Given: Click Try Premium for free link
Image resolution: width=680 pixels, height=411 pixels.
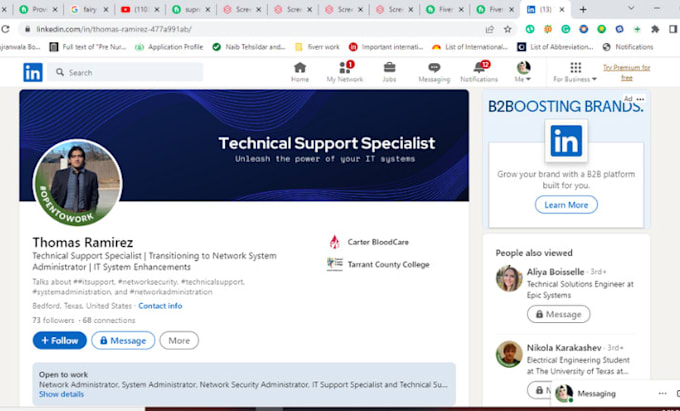Looking at the screenshot, I should pos(626,72).
